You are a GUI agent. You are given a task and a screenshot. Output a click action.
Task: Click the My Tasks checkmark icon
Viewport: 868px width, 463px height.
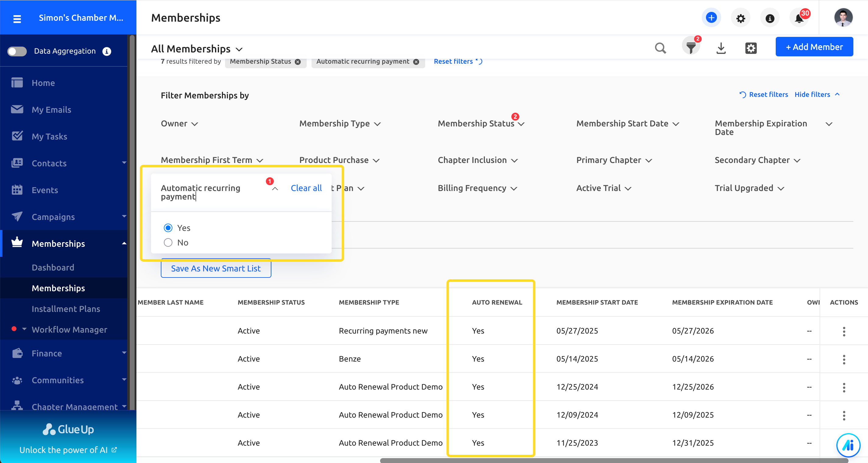pos(17,136)
